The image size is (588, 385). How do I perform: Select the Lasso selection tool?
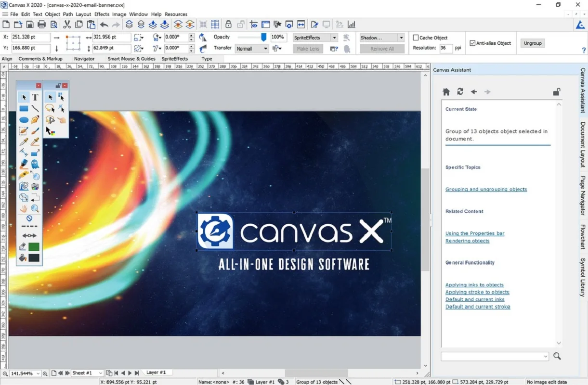pos(50,109)
